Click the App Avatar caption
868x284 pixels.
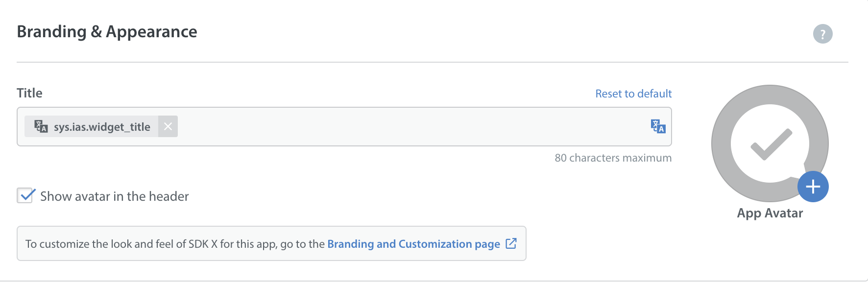(770, 213)
